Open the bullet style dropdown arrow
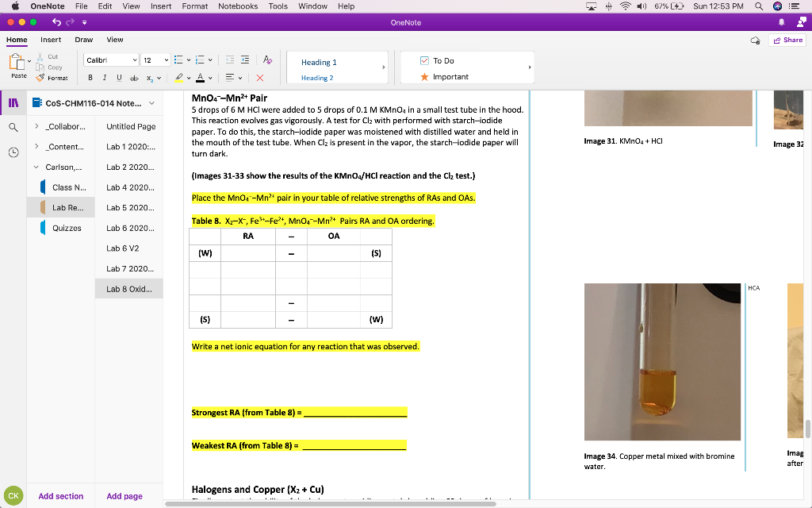 click(x=189, y=60)
